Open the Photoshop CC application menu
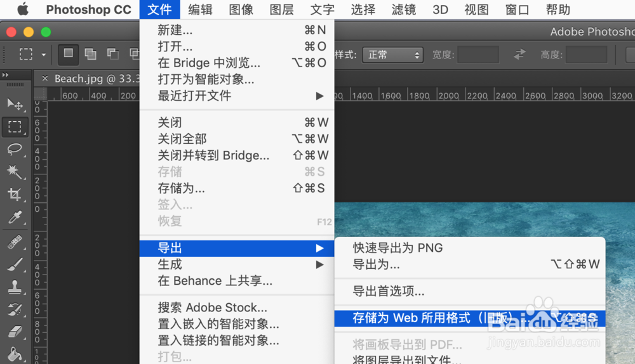This screenshot has width=635, height=364. pos(89,10)
